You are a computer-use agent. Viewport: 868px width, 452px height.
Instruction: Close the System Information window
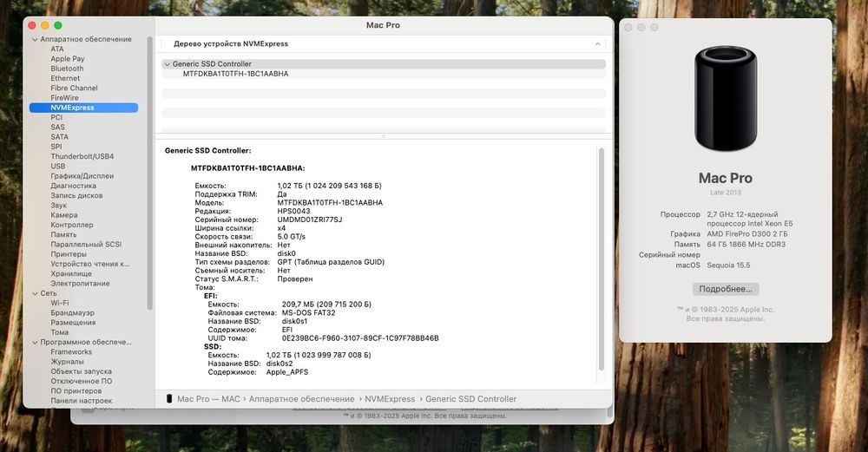[x=32, y=25]
